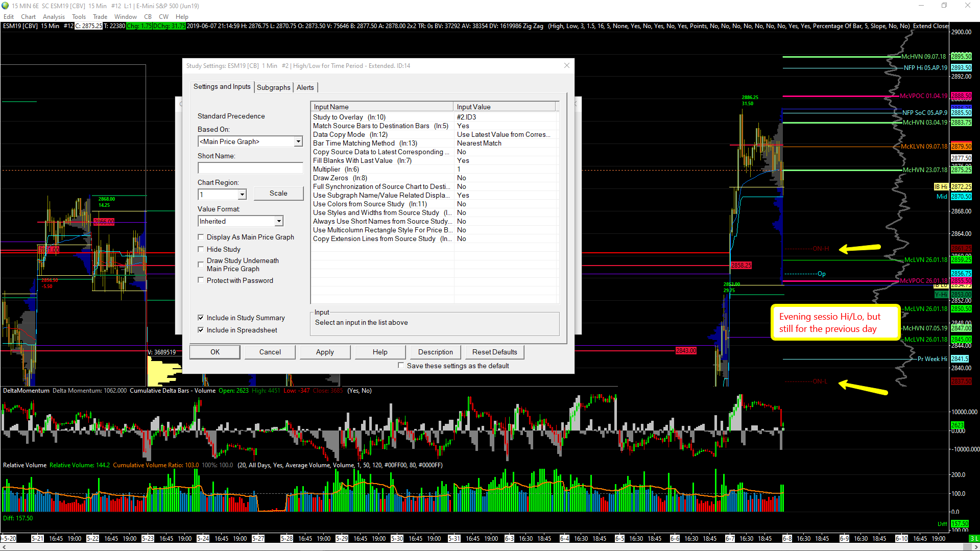
Task: Go to the Alerts tab
Action: tap(305, 87)
